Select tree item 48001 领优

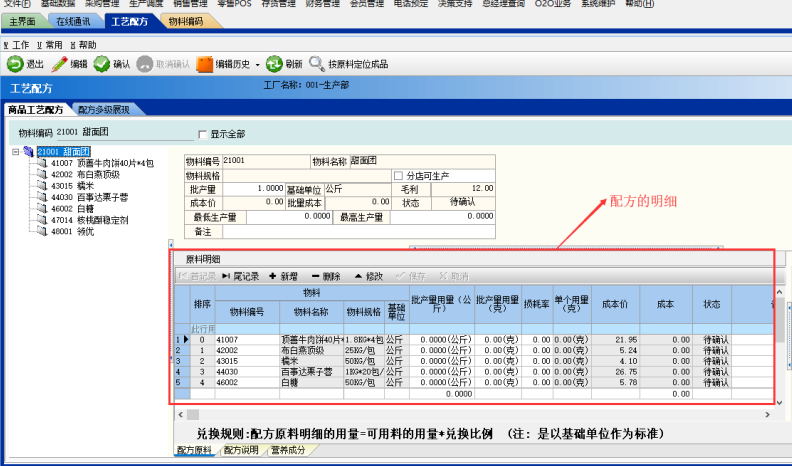[72, 231]
